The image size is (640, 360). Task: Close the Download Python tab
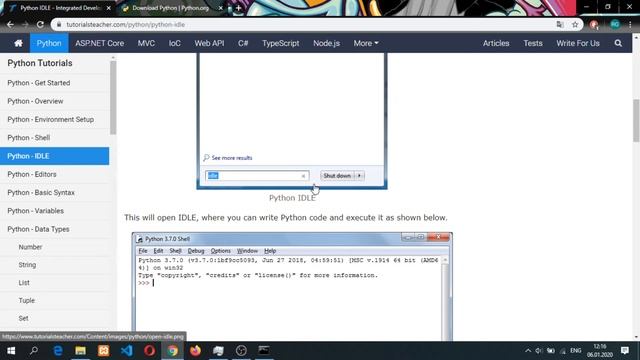[220, 8]
